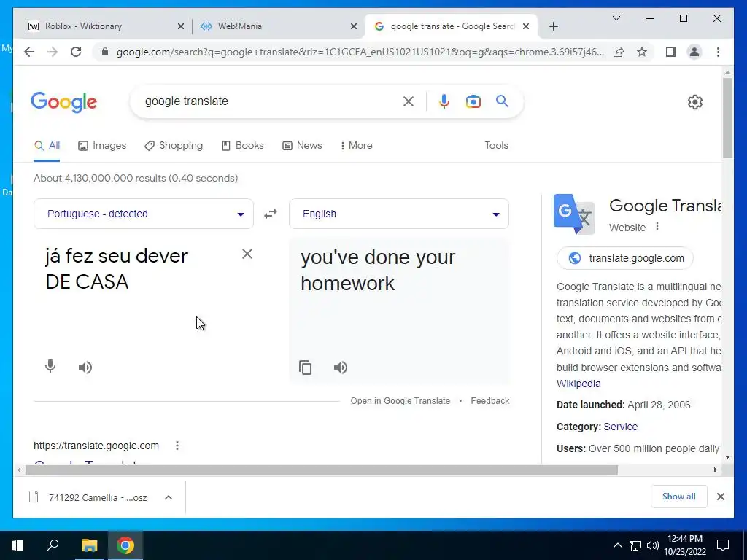This screenshot has height=560, width=747.
Task: Start voice input for translation source
Action: point(50,366)
